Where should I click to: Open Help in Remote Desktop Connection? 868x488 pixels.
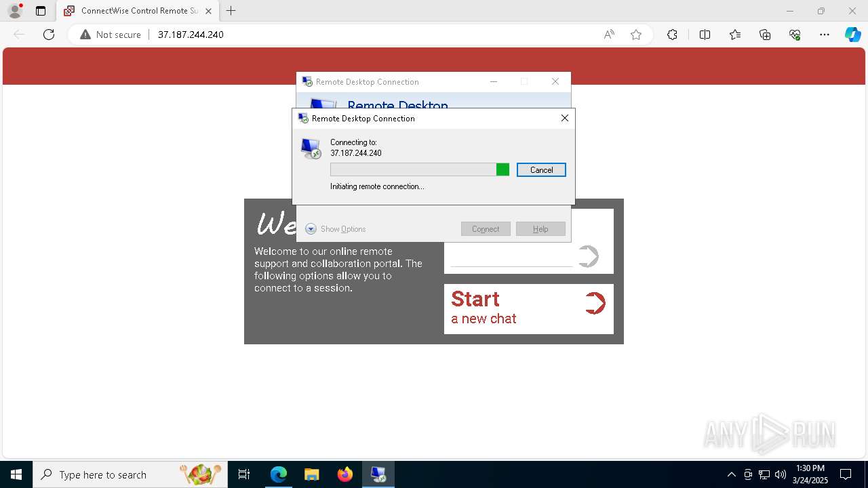pyautogui.click(x=540, y=229)
